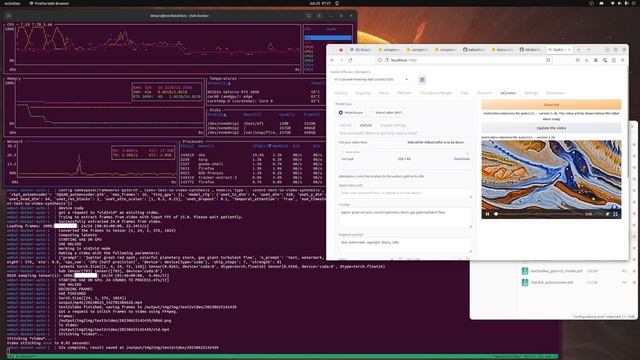Viewport: 640px width, 360px height.
Task: Switch to the txt2vid sub-tab
Action: pos(345,125)
